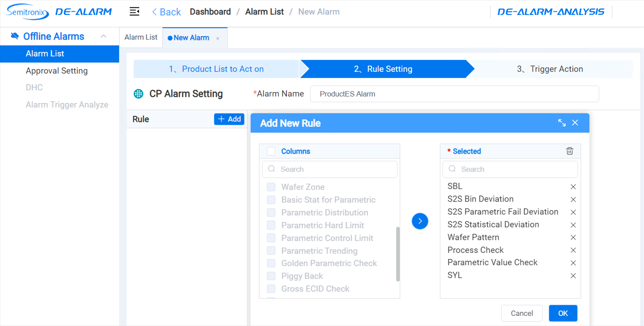Click the sidebar collapse hamburger icon
The width and height of the screenshot is (644, 326).
click(x=134, y=12)
